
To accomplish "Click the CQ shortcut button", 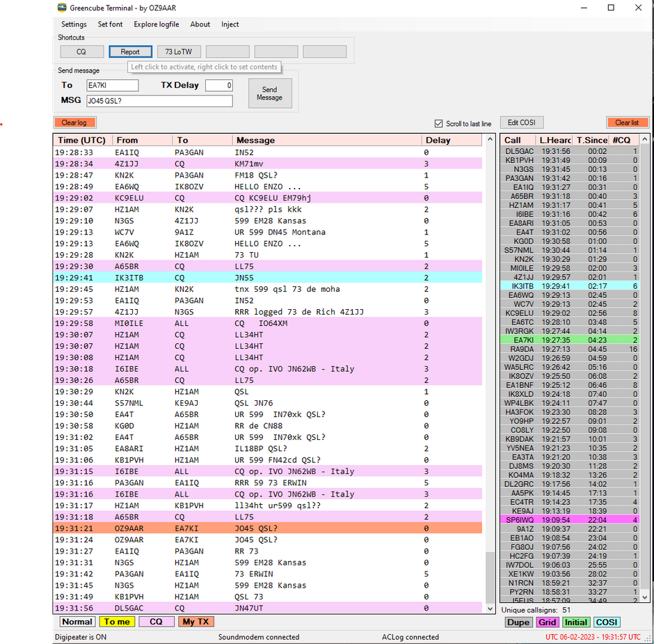I will point(82,52).
